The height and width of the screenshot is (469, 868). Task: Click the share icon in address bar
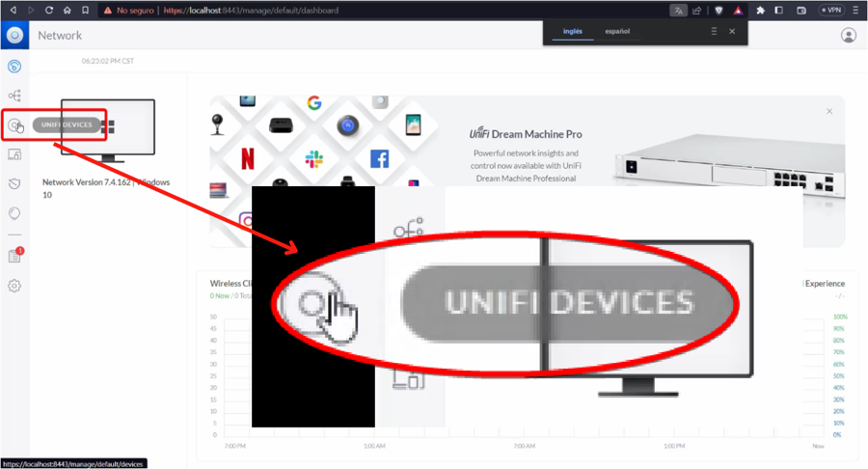(697, 11)
